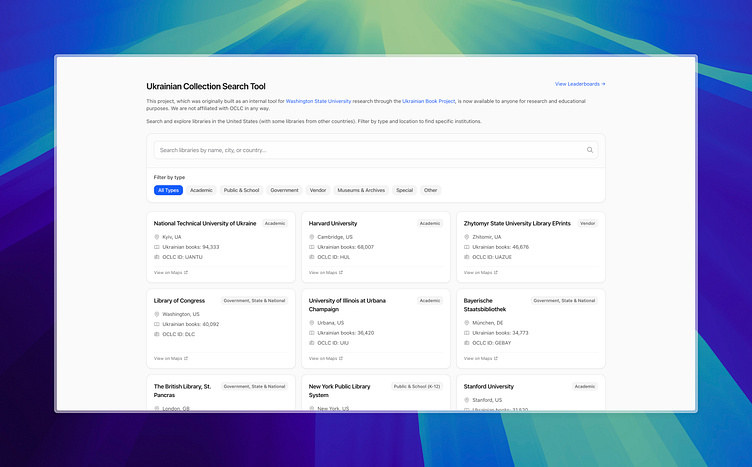
Task: Click the OCLC ID icon beside UIU
Action: coord(312,342)
